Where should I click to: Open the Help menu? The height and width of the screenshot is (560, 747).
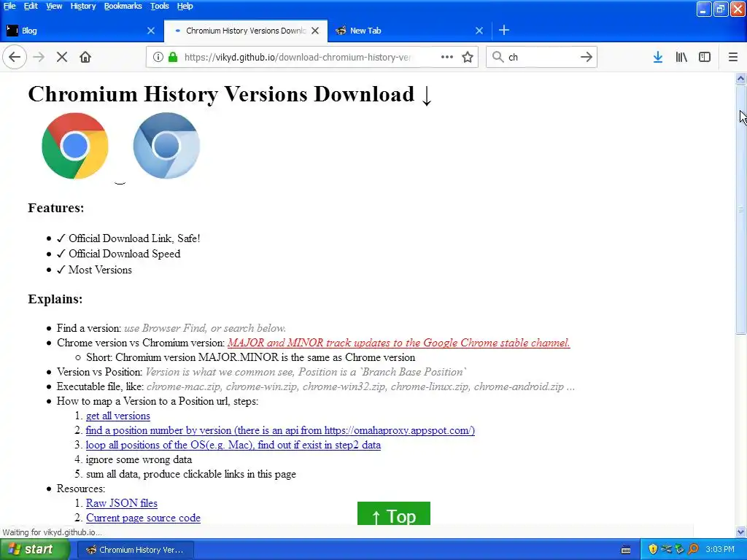(185, 6)
